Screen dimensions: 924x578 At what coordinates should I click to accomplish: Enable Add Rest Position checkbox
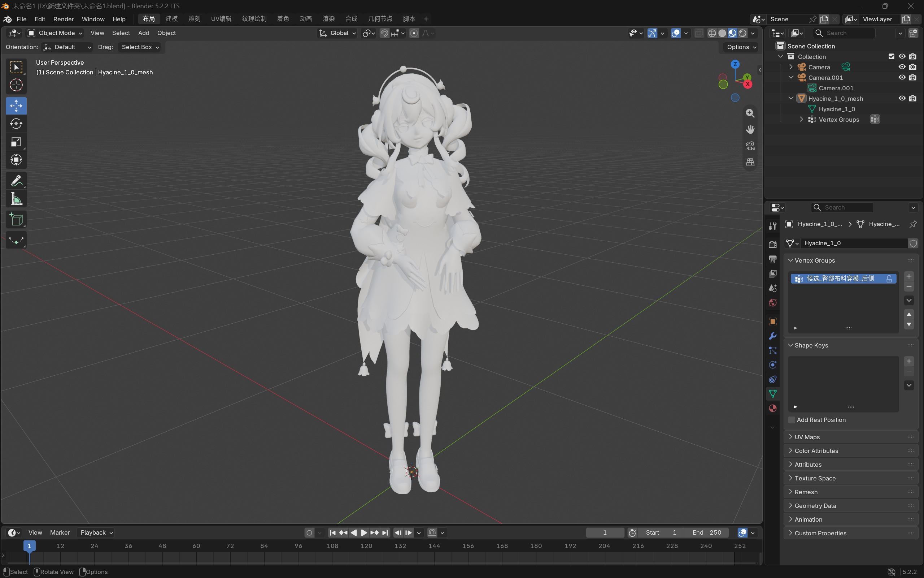[x=792, y=420]
